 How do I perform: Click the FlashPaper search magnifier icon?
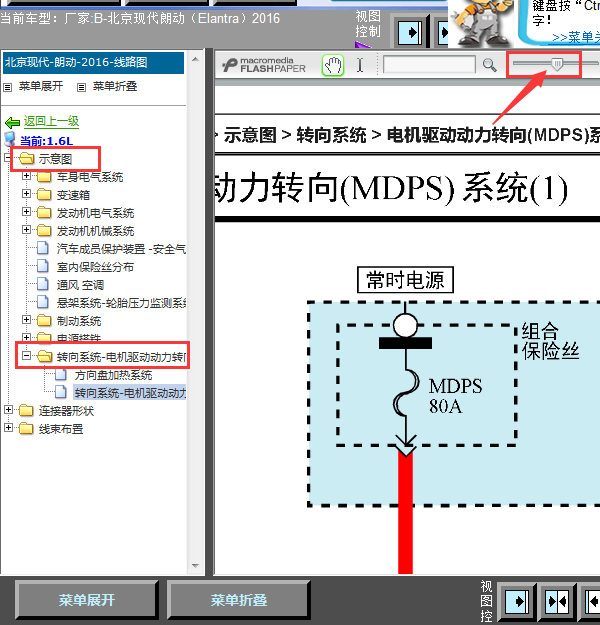489,65
